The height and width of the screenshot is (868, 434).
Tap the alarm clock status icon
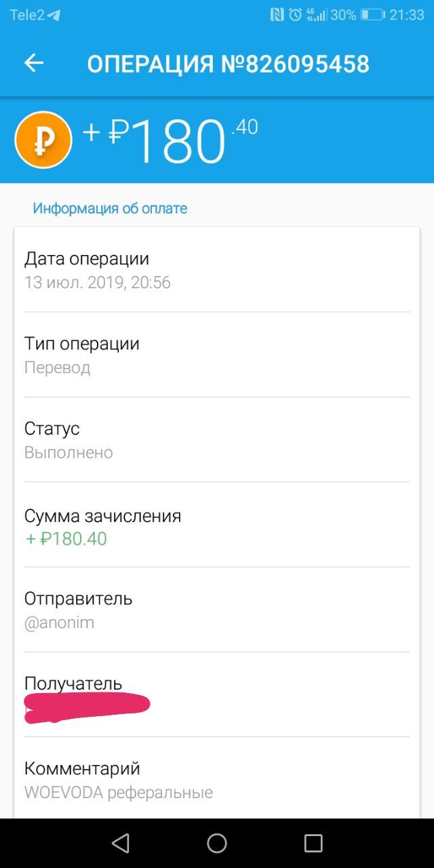pos(295,15)
